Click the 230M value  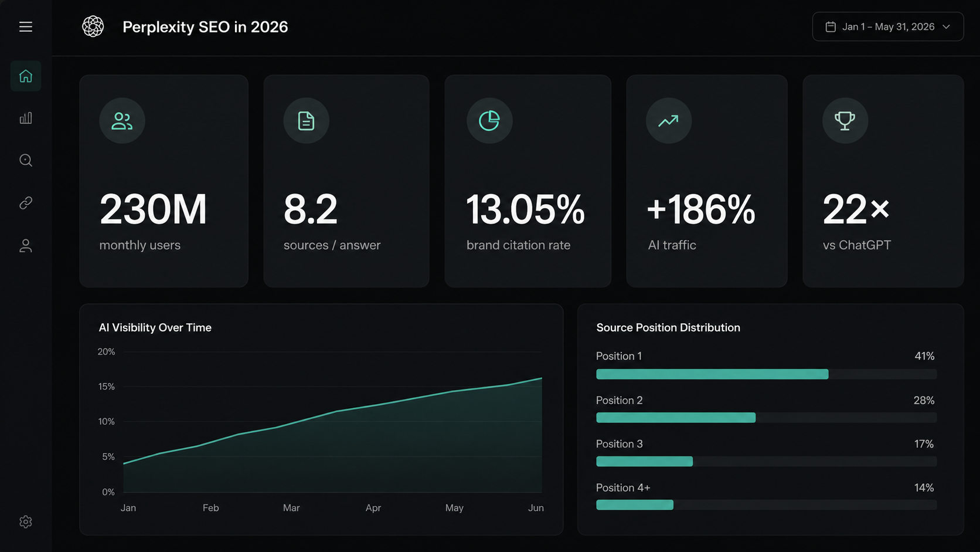coord(153,209)
